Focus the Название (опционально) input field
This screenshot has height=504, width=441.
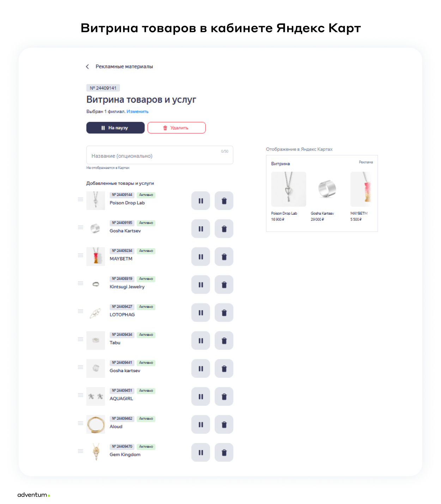coord(159,155)
